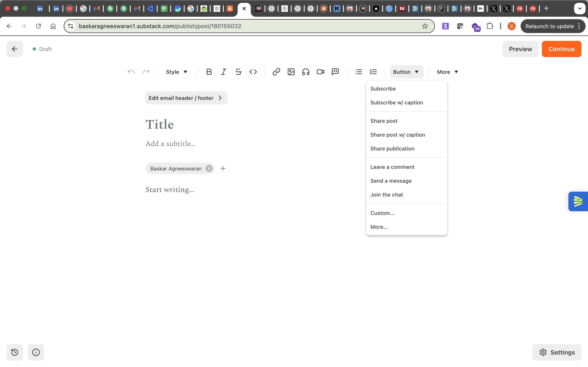Select Subscribe w/ caption menu option
This screenshot has width=588, height=367.
point(396,102)
